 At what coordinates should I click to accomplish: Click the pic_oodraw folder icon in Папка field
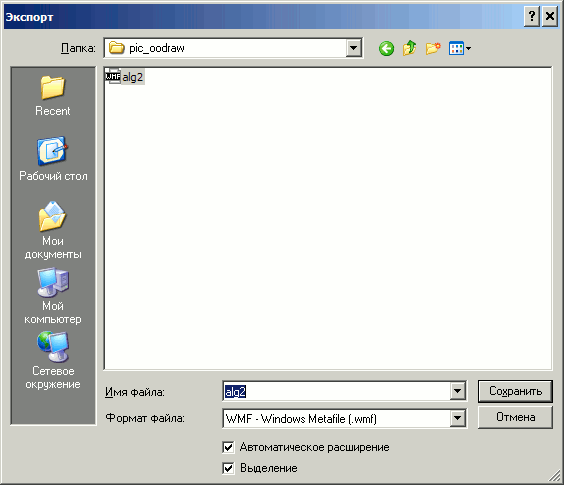pyautogui.click(x=116, y=48)
